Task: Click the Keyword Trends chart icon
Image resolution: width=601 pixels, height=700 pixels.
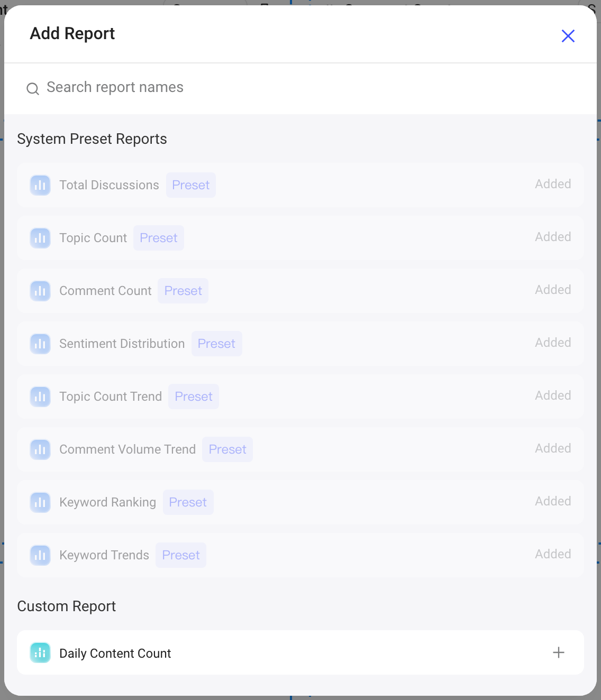Action: coord(40,555)
